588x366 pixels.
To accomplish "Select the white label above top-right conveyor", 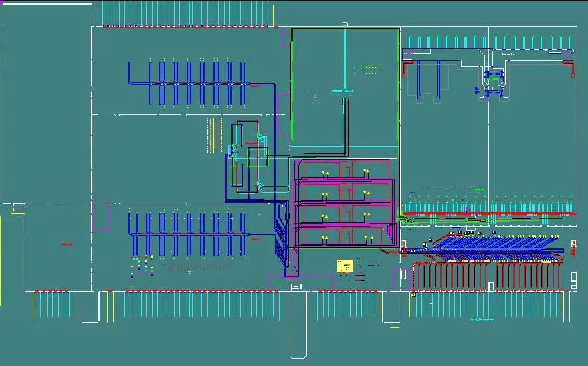I will point(508,53).
